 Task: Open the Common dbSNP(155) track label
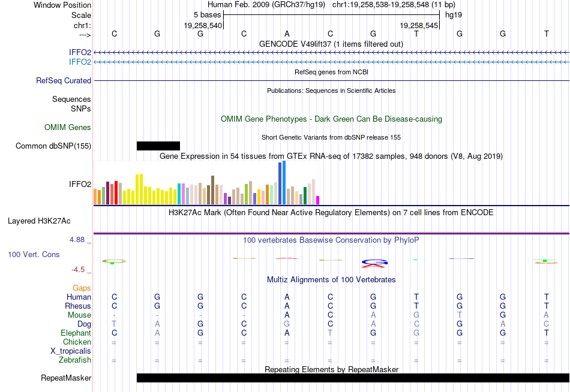[x=53, y=146]
